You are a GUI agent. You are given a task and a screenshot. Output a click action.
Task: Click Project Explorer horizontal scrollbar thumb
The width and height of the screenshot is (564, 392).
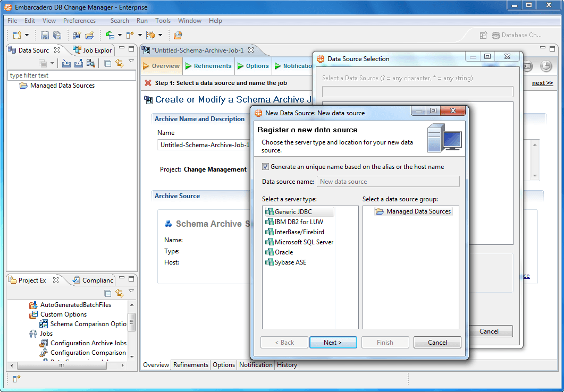pos(62,365)
